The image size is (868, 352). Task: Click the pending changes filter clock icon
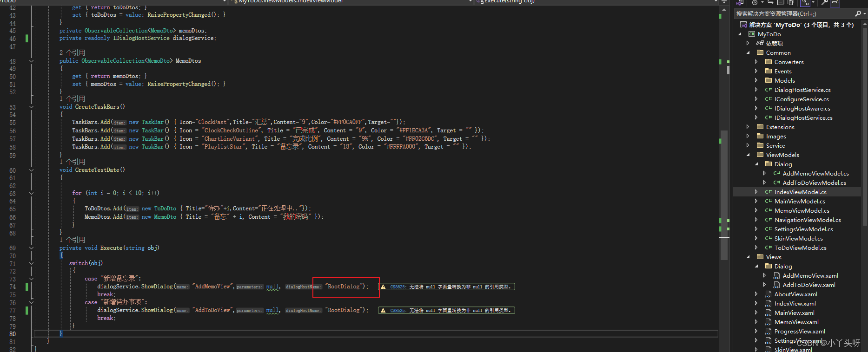click(755, 2)
